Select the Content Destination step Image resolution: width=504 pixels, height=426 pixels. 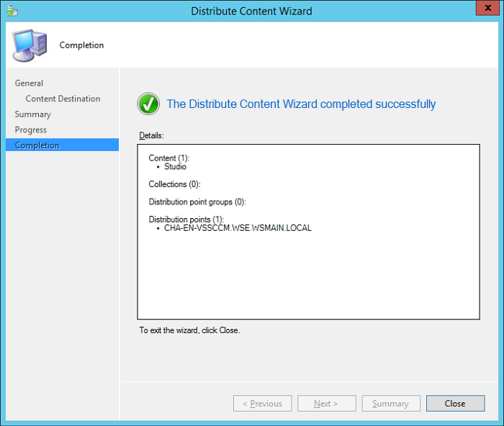[63, 99]
